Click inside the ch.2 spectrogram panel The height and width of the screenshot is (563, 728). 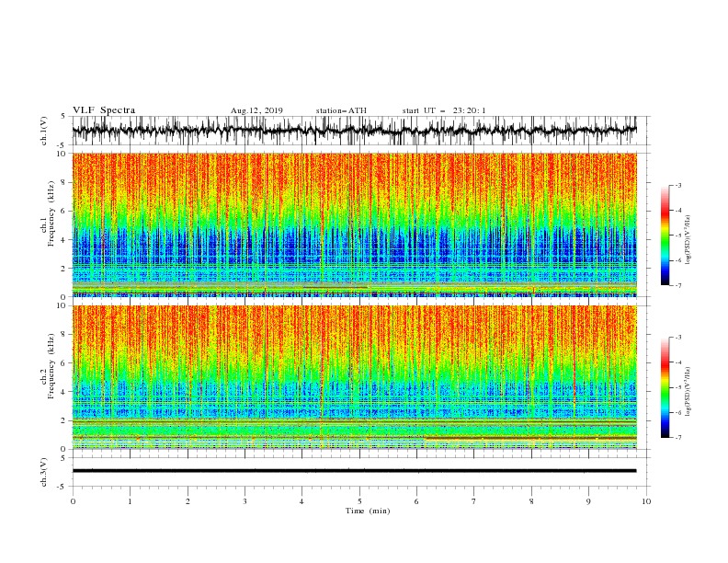[x=354, y=377]
